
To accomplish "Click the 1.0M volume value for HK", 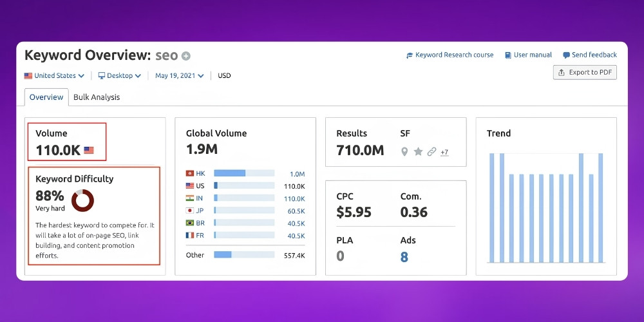I will 297,174.
